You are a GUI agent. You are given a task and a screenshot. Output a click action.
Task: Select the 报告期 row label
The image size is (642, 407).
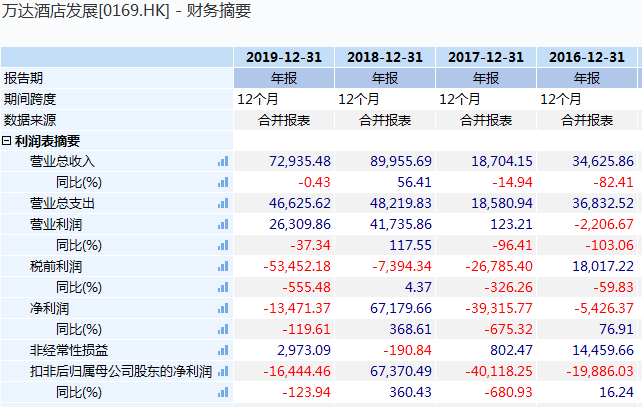coord(23,78)
